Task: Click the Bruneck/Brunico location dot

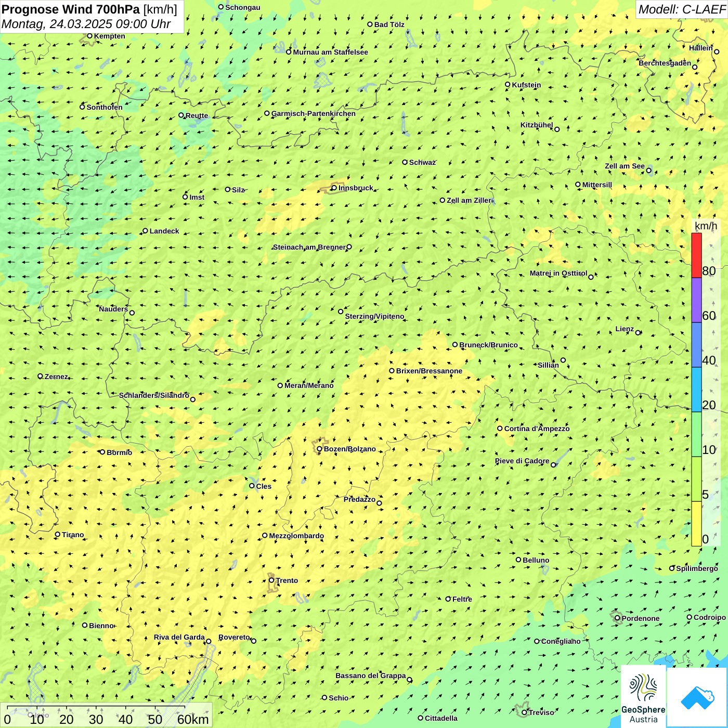Action: (x=455, y=344)
